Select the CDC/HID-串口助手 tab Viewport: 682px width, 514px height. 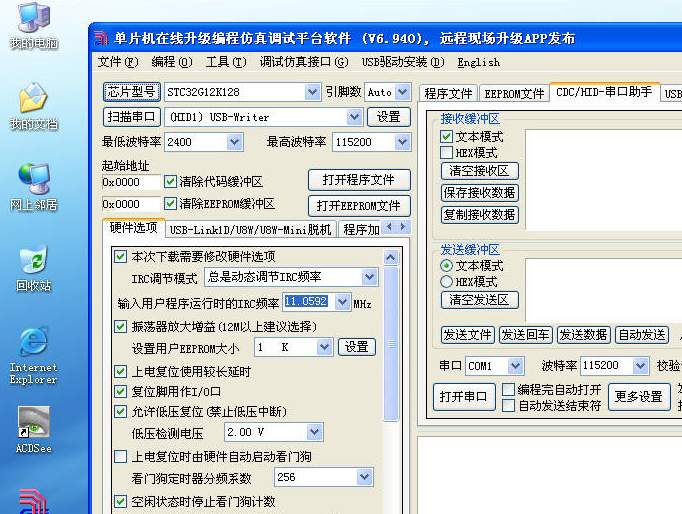pos(605,91)
